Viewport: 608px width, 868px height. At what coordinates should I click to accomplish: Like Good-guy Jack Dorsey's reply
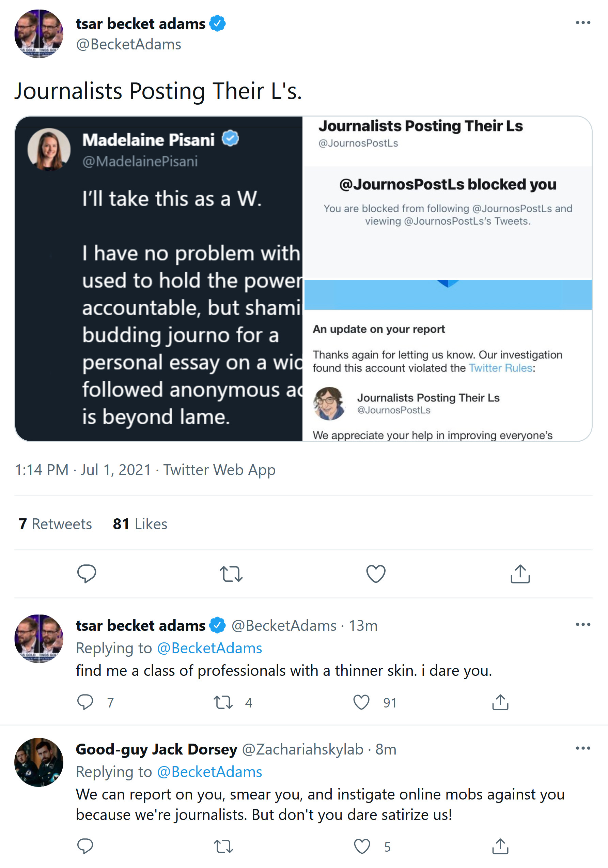point(361,846)
